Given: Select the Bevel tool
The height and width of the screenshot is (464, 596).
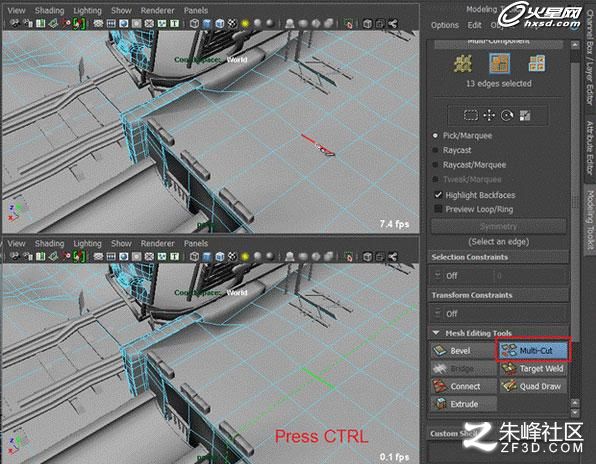Looking at the screenshot, I should (x=463, y=350).
